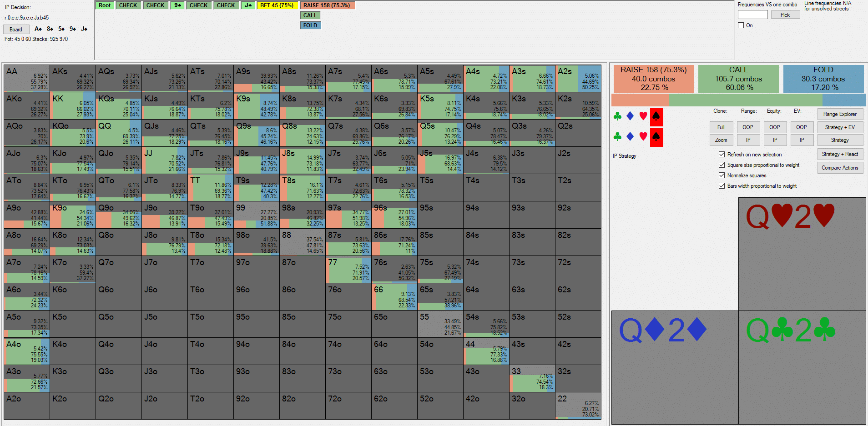Open the Range Explorer
The width and height of the screenshot is (868, 426).
coord(839,114)
